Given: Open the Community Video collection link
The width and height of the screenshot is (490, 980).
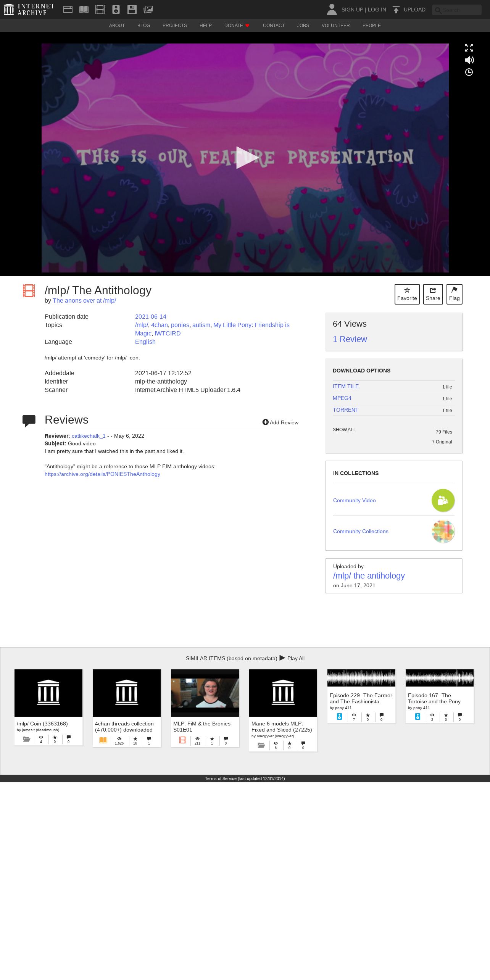Looking at the screenshot, I should click(x=355, y=500).
